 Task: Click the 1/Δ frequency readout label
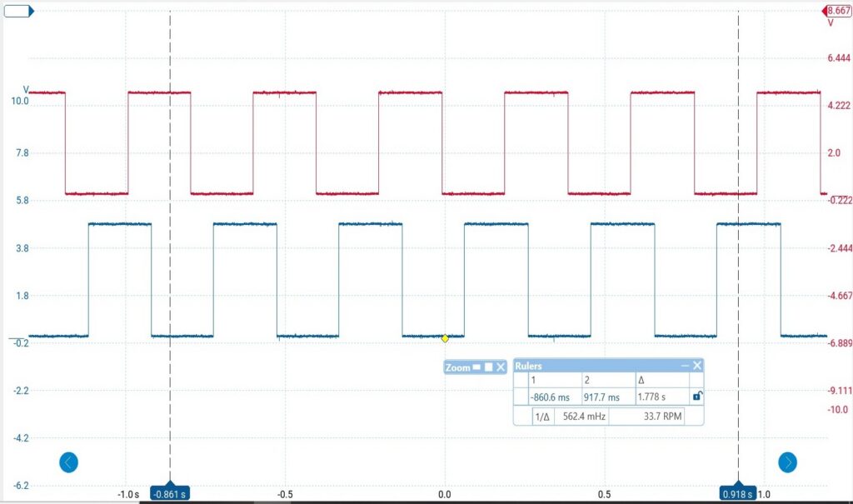point(541,417)
